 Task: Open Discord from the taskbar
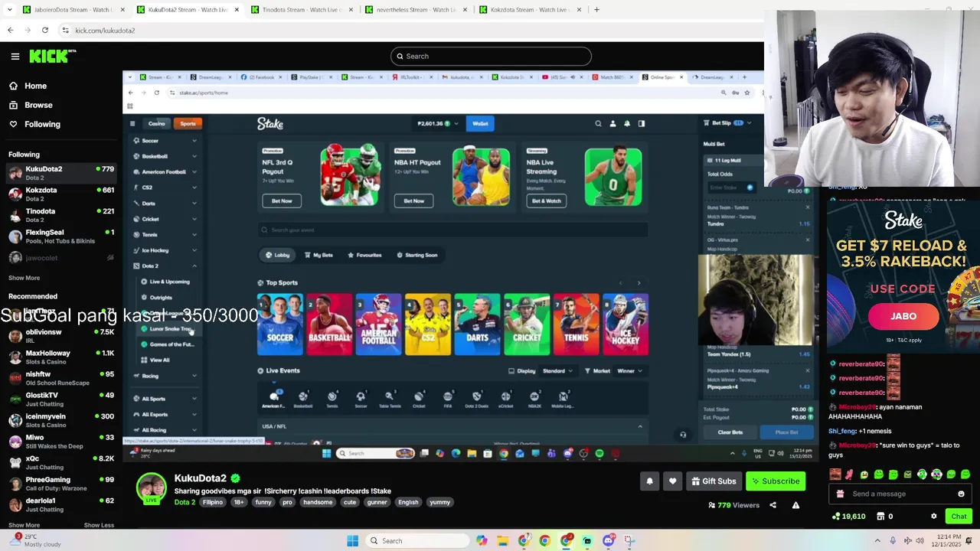(608, 540)
